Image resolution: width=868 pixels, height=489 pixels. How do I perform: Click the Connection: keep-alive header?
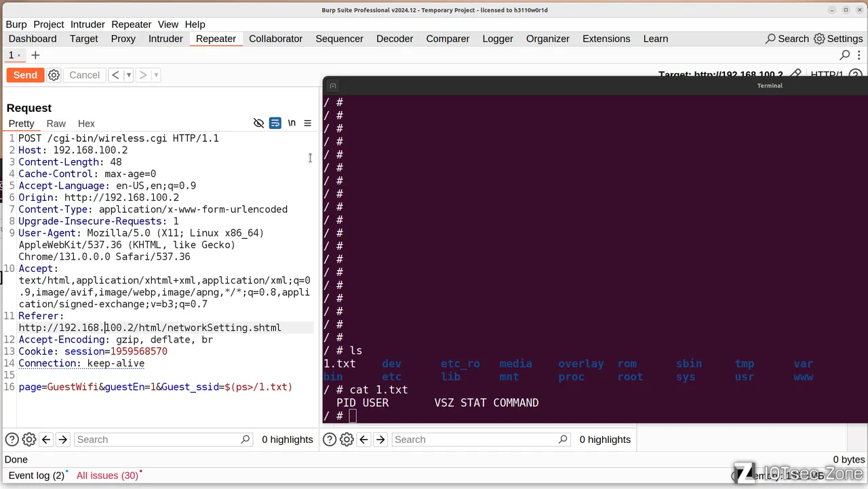click(81, 364)
